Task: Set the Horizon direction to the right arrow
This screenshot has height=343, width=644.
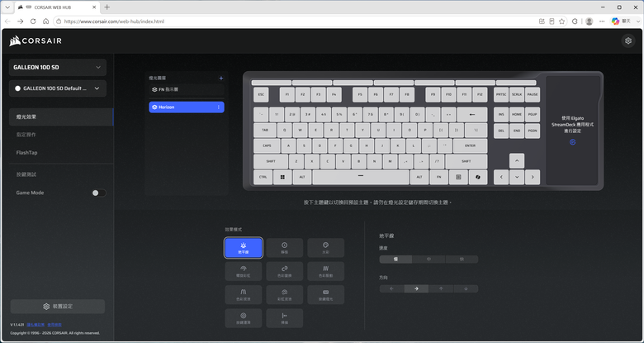Action: pyautogui.click(x=416, y=288)
